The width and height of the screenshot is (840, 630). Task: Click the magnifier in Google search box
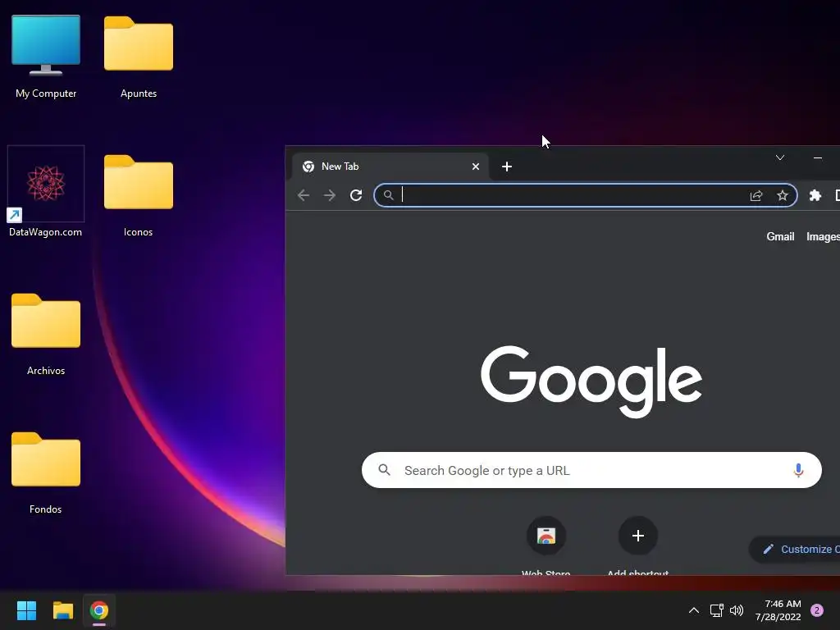tap(384, 470)
